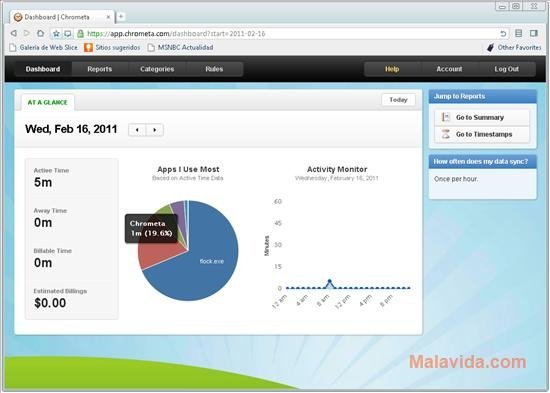Screen dimensions: 550x393
Task: Click the green padlock security icon
Action: click(x=81, y=34)
